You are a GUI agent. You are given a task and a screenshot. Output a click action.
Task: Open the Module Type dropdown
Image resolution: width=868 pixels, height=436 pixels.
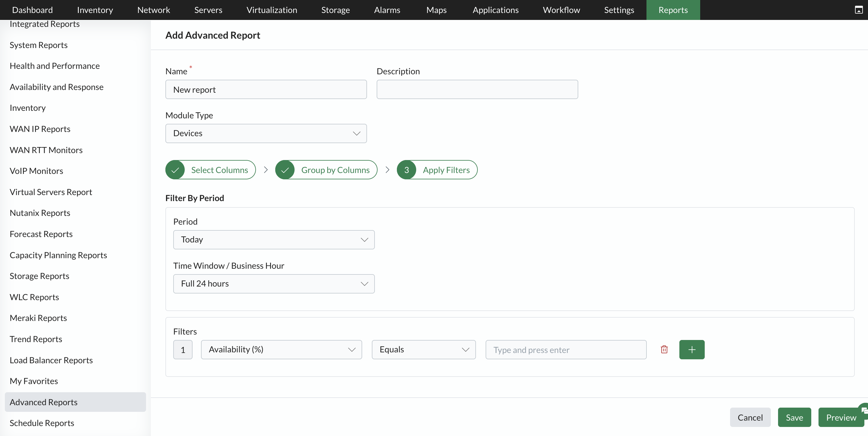[266, 133]
